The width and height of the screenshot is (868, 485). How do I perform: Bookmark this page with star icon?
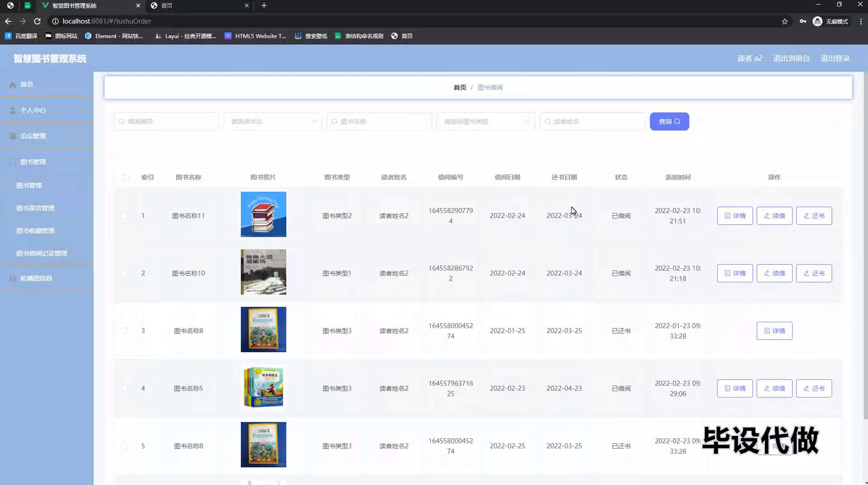pyautogui.click(x=785, y=21)
